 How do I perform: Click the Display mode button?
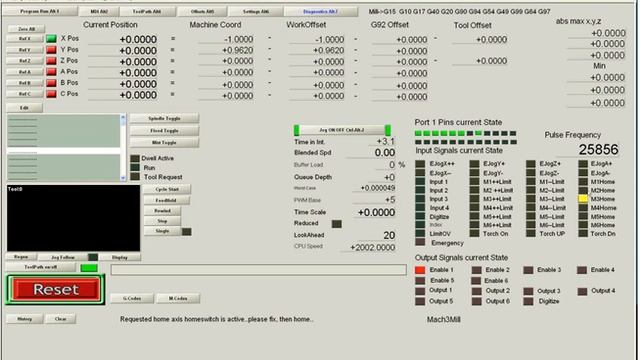coord(120,258)
